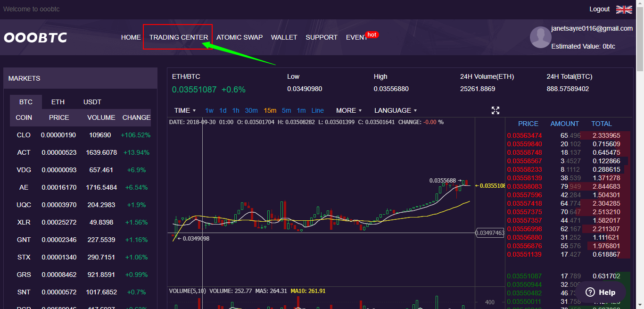Screen dimensions: 644x309
Task: Select GNT market row
Action: [81, 240]
